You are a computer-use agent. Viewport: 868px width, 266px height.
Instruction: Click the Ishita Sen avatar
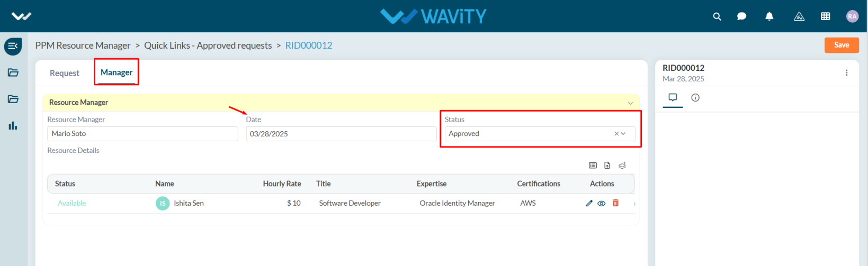pos(163,203)
